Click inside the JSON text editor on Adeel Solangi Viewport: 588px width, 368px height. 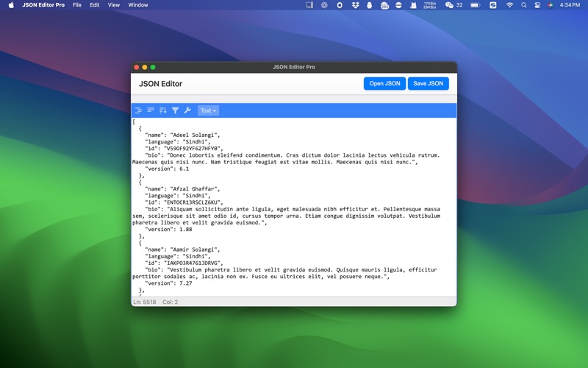coord(195,135)
